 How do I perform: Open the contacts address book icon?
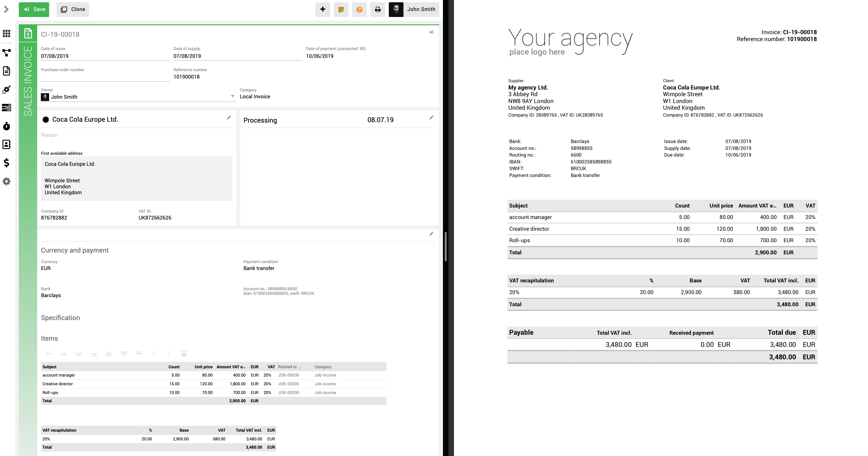[6, 145]
